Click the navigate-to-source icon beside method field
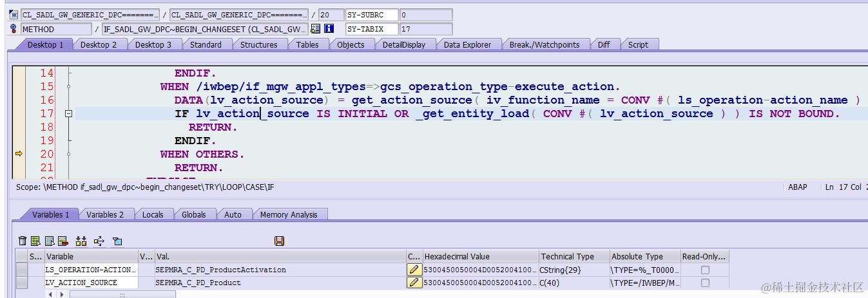 pos(316,29)
